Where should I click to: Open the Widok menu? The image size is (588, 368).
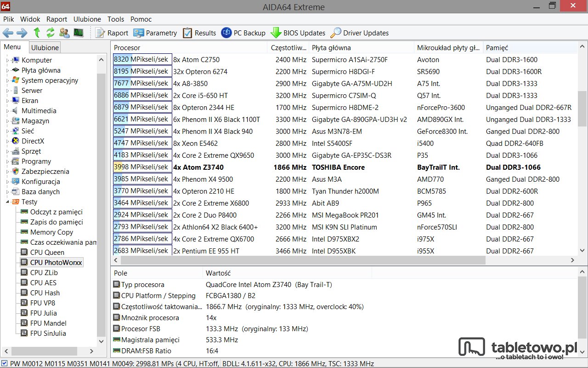(30, 19)
